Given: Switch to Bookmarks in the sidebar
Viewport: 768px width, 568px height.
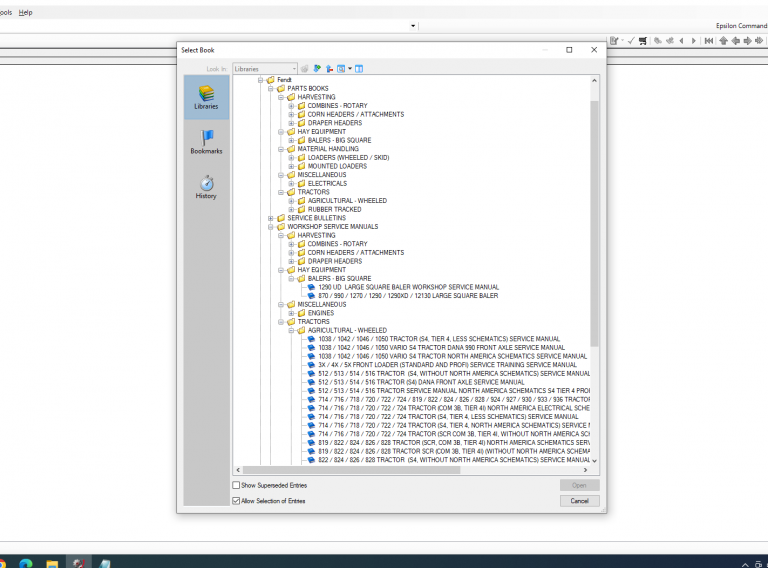Looking at the screenshot, I should click(x=206, y=141).
